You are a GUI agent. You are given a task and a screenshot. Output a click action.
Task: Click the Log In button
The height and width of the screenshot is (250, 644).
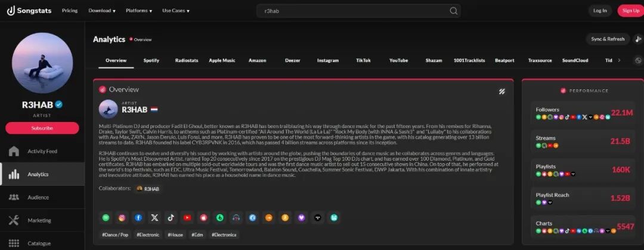(x=600, y=11)
